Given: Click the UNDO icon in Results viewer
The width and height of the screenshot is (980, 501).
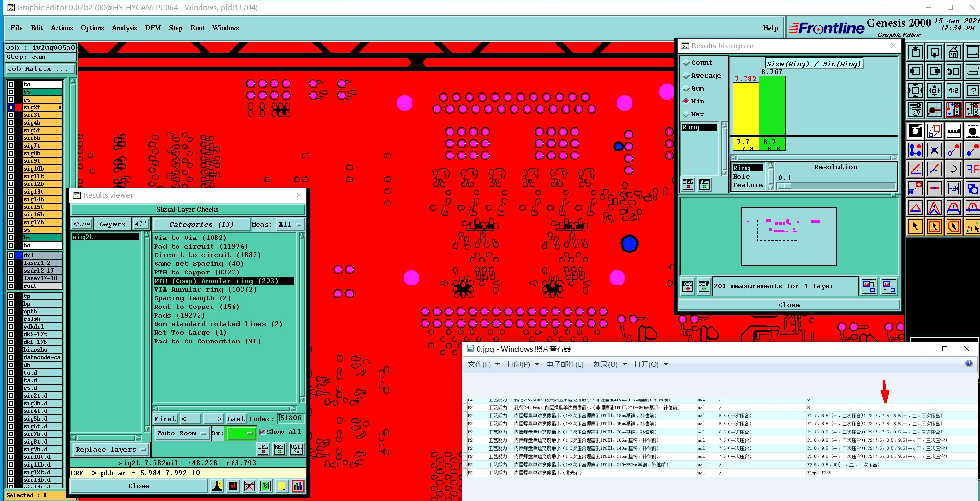Looking at the screenshot, I should point(297,449).
